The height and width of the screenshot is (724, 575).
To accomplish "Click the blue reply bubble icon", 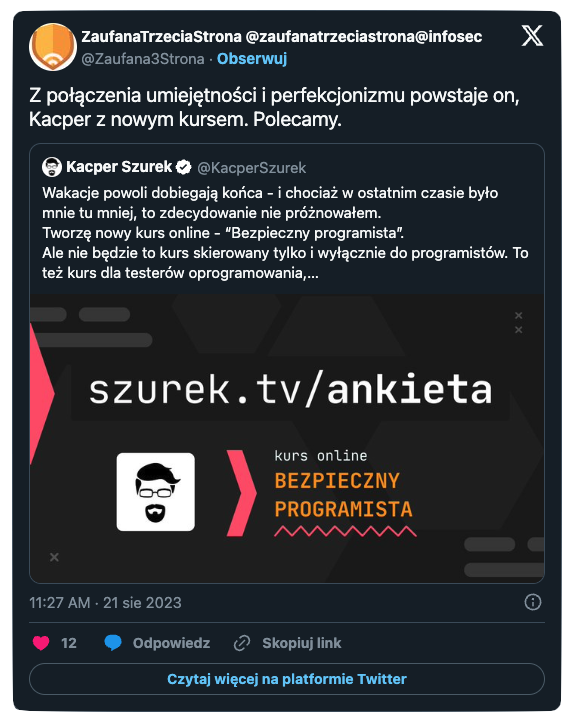I will pyautogui.click(x=113, y=643).
